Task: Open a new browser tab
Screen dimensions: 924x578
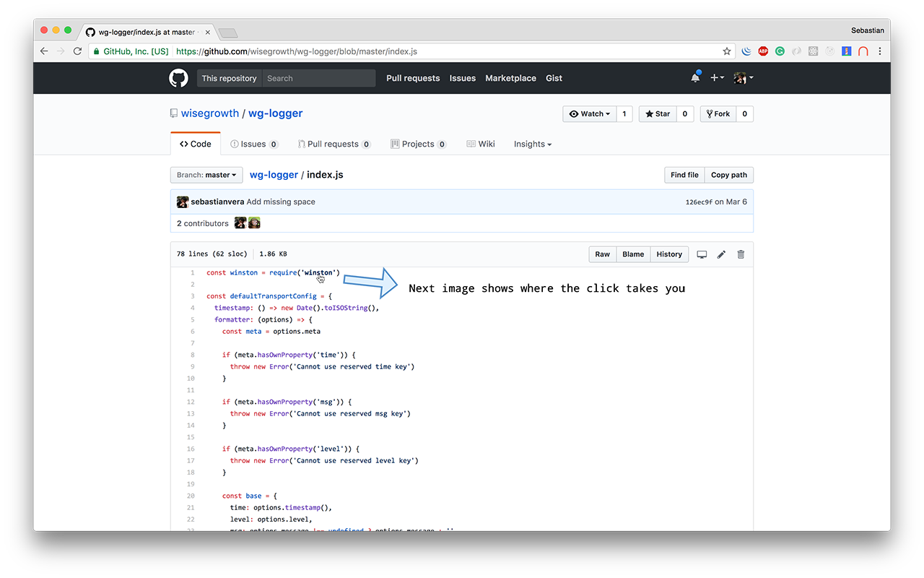Action: 228,33
